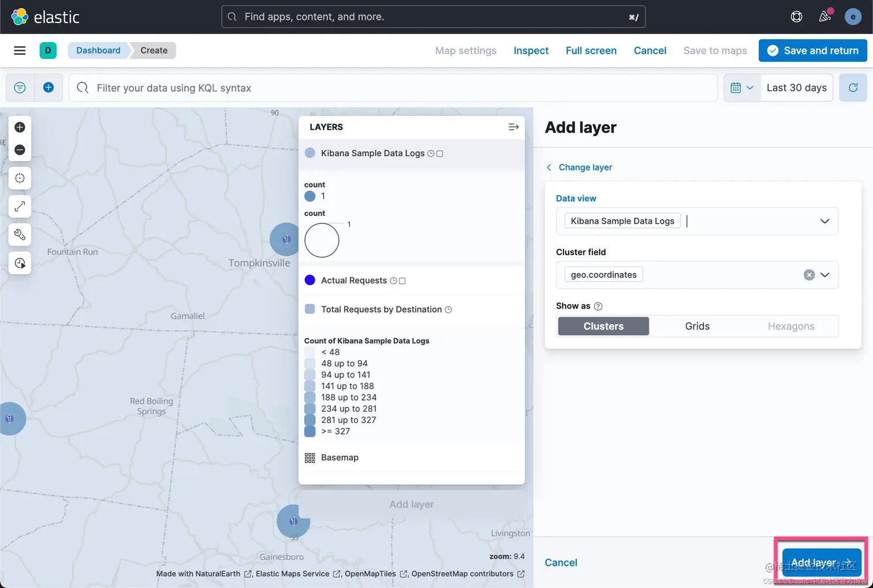The height and width of the screenshot is (588, 873).
Task: Clear the geo.coordinates cluster field
Action: tap(809, 275)
